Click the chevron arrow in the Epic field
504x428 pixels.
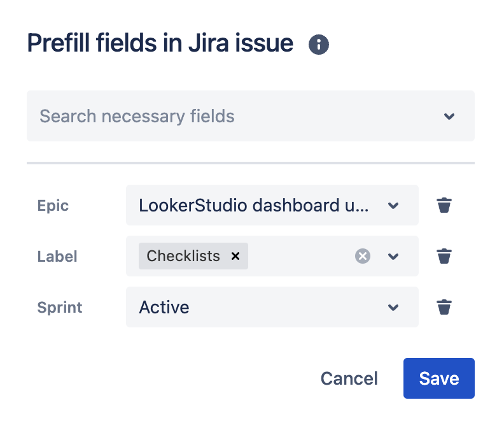click(x=393, y=205)
